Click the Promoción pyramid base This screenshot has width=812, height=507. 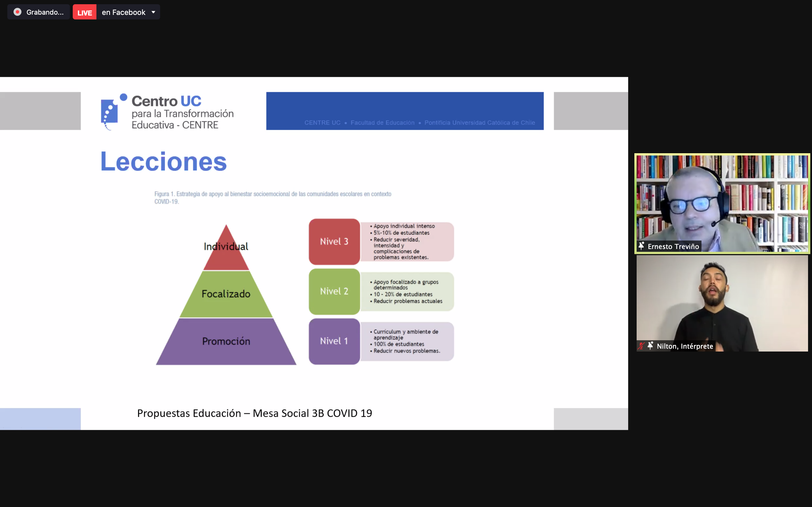[x=226, y=341]
